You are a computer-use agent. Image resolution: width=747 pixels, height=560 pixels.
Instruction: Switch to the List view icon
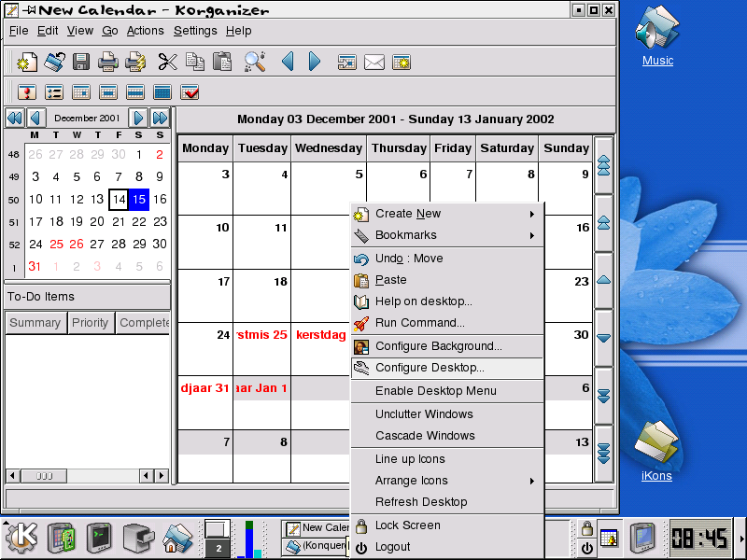(54, 91)
